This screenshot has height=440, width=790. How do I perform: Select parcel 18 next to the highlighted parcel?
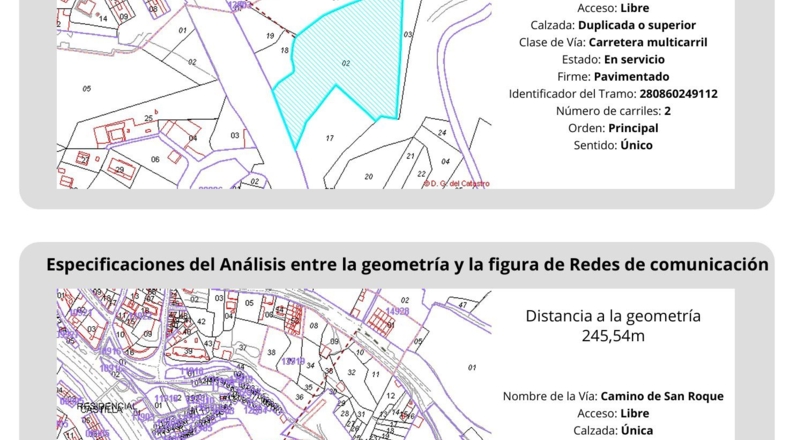coord(285,50)
